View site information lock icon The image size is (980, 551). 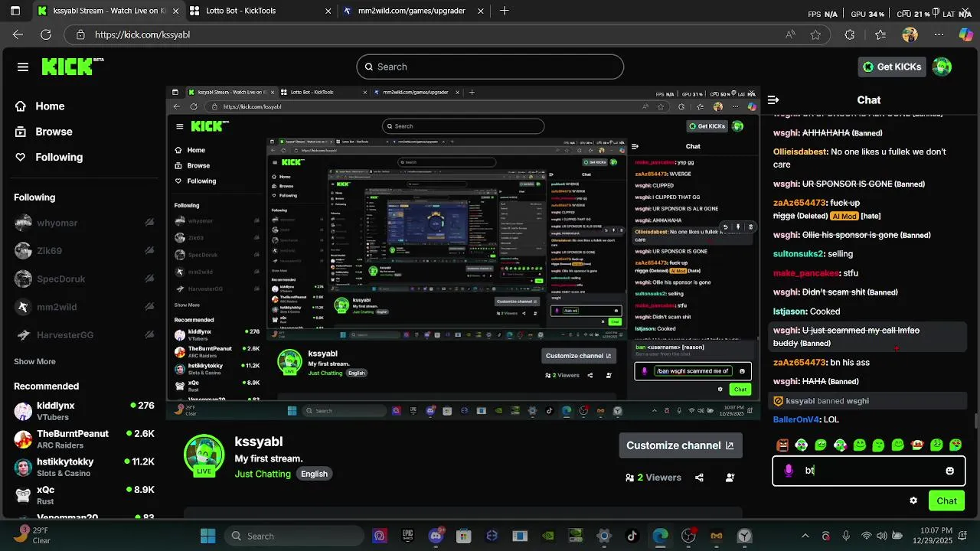80,34
